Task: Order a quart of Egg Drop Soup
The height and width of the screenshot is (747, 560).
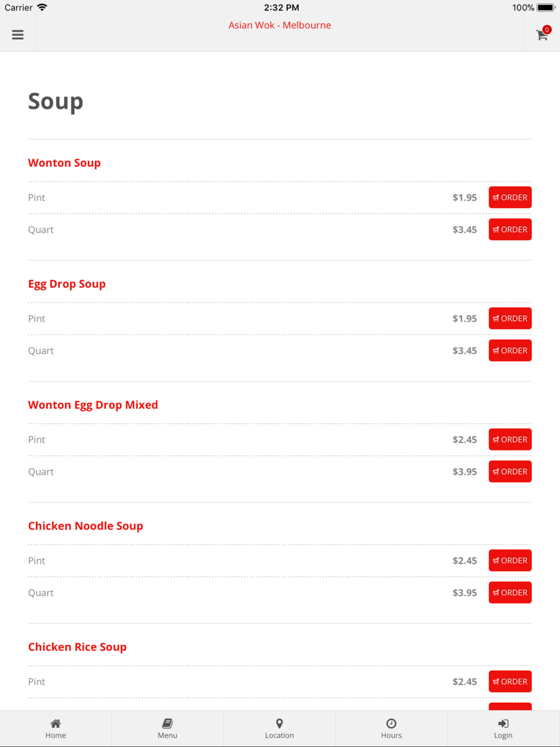Action: (510, 351)
